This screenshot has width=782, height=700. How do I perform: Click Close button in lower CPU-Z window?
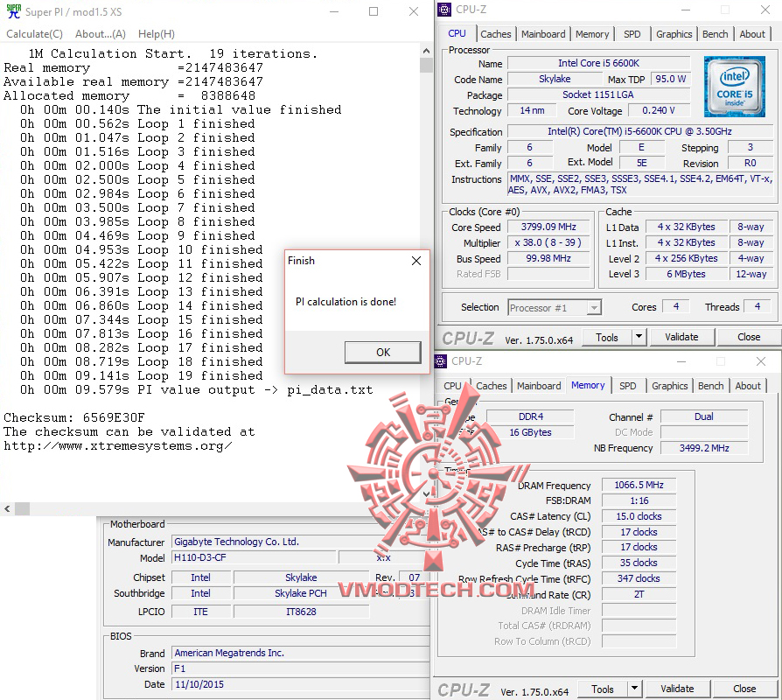744,689
